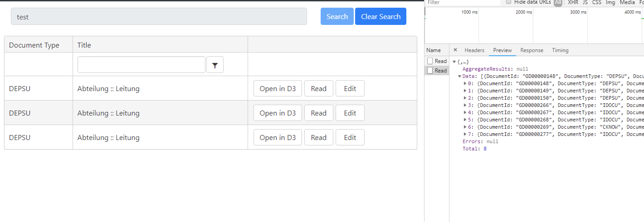644x222 pixels.
Task: Focus the search box containing "test"
Action: pos(159,17)
